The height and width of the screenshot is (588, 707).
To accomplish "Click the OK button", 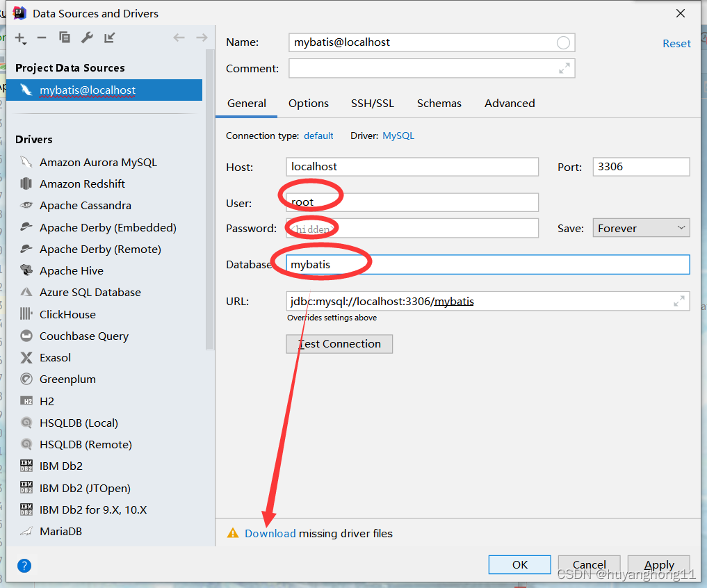I will tap(520, 564).
